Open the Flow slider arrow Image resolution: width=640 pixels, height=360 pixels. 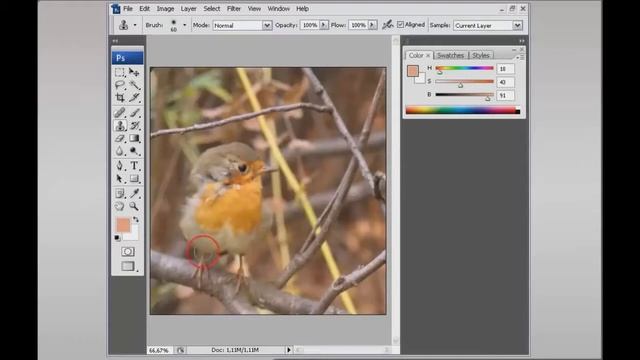click(x=372, y=25)
